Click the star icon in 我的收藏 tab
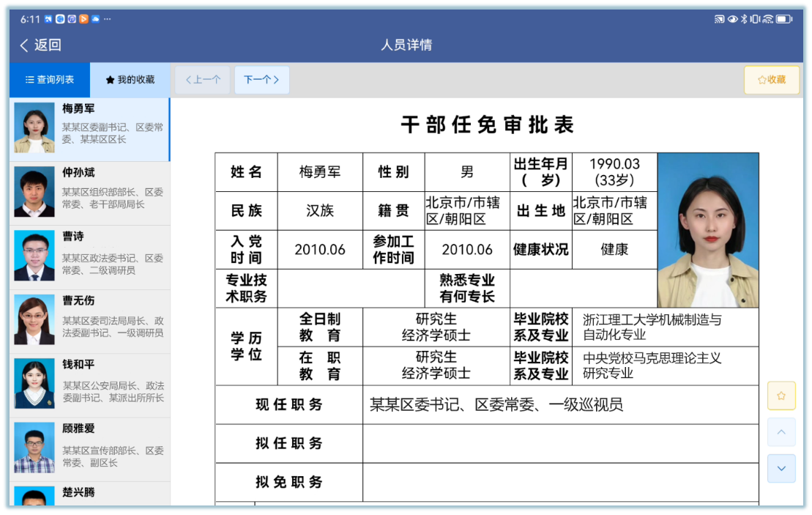 click(110, 80)
